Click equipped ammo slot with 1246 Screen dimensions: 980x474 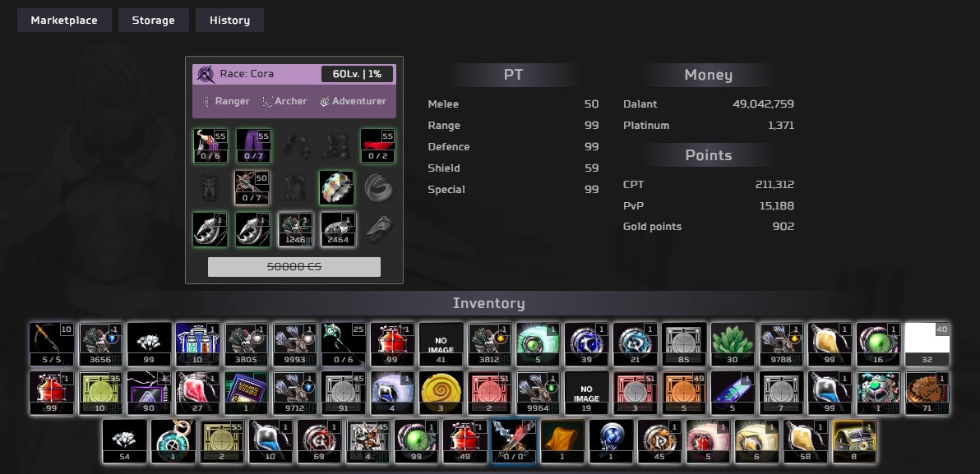click(x=295, y=230)
